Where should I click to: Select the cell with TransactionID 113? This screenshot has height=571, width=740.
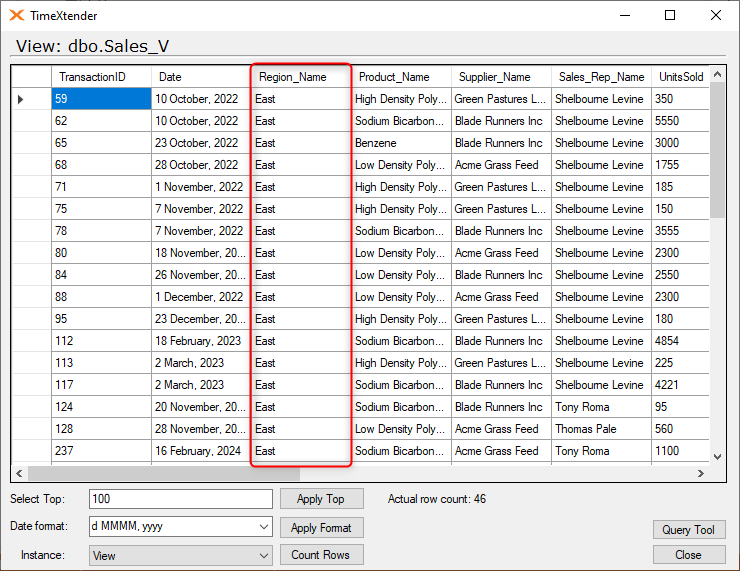point(101,363)
